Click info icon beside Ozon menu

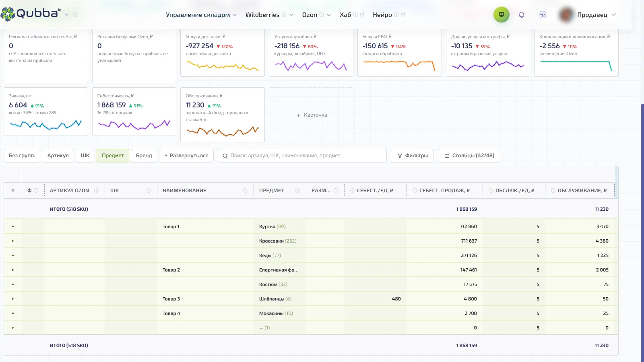(x=322, y=14)
